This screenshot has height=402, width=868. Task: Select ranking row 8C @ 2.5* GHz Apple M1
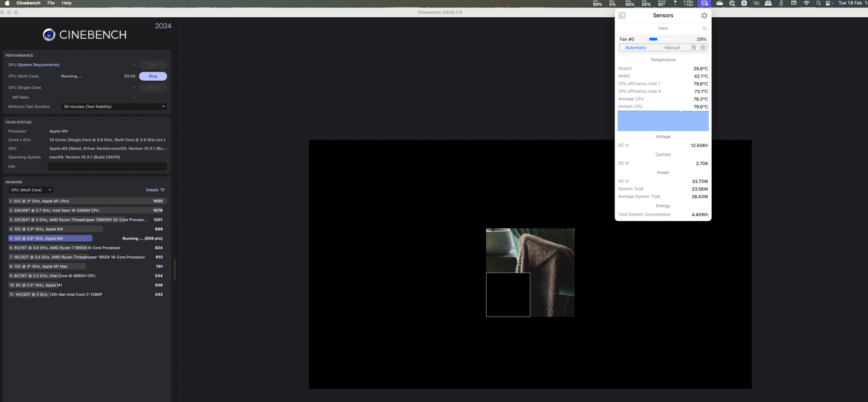tap(87, 285)
